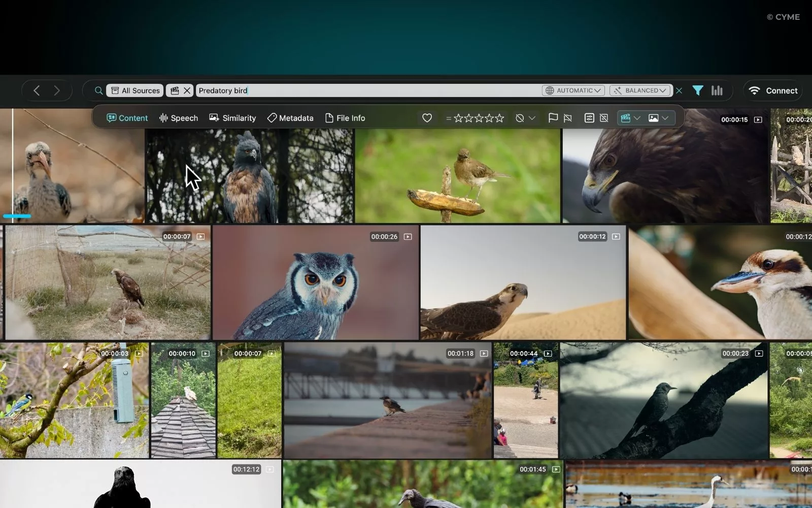Set the five-star rating filter

[499, 118]
